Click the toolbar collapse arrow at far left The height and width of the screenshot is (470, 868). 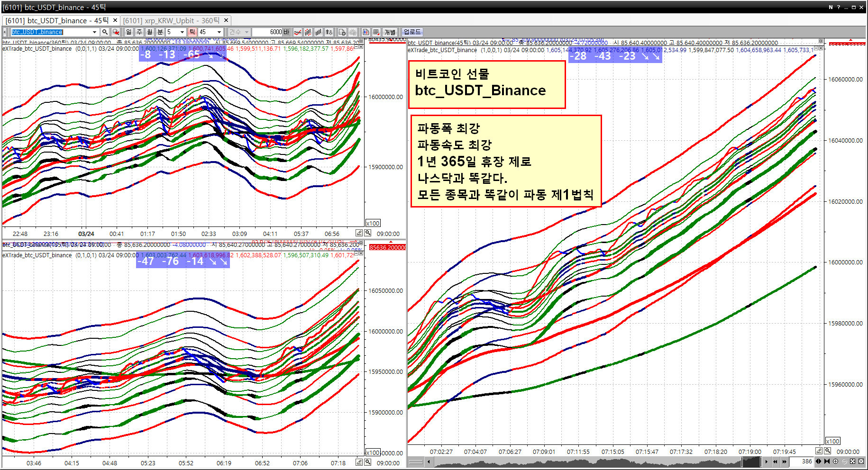click(x=5, y=32)
